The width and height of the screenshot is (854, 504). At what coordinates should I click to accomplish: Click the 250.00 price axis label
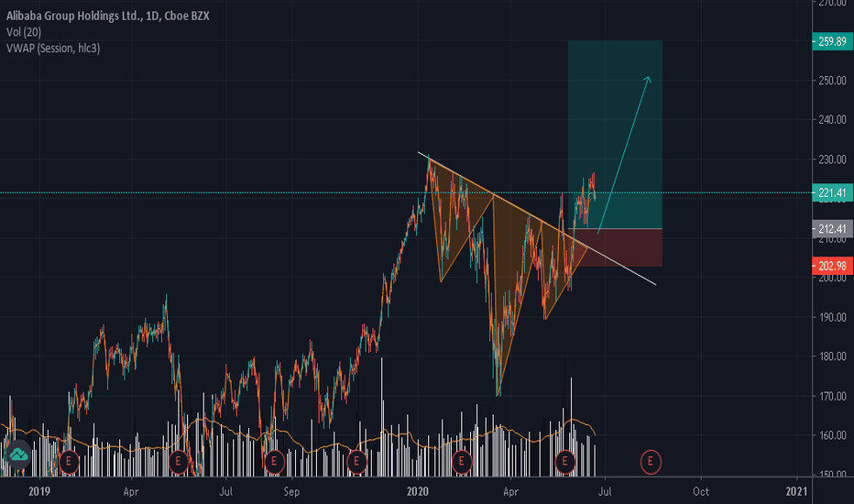832,81
